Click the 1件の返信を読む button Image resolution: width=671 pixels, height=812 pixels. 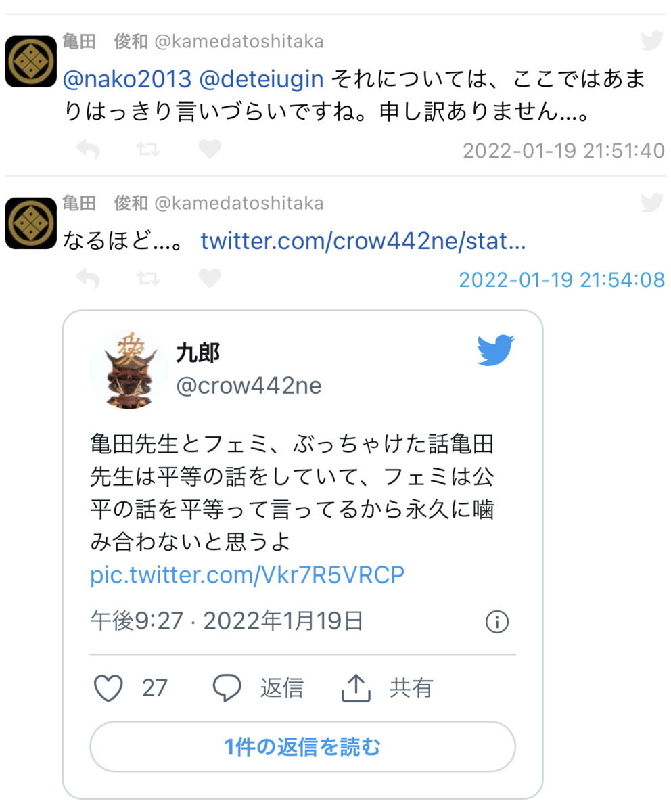[x=302, y=747]
